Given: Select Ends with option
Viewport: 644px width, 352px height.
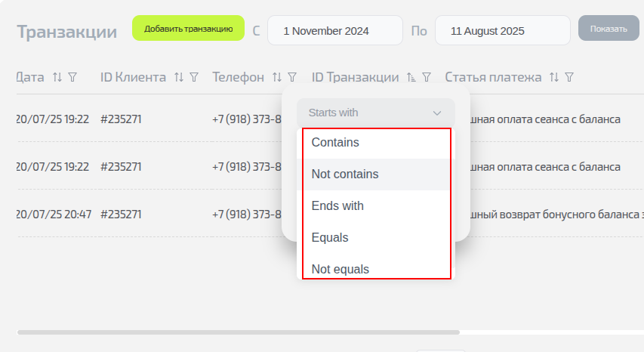Looking at the screenshot, I should click(x=337, y=205).
